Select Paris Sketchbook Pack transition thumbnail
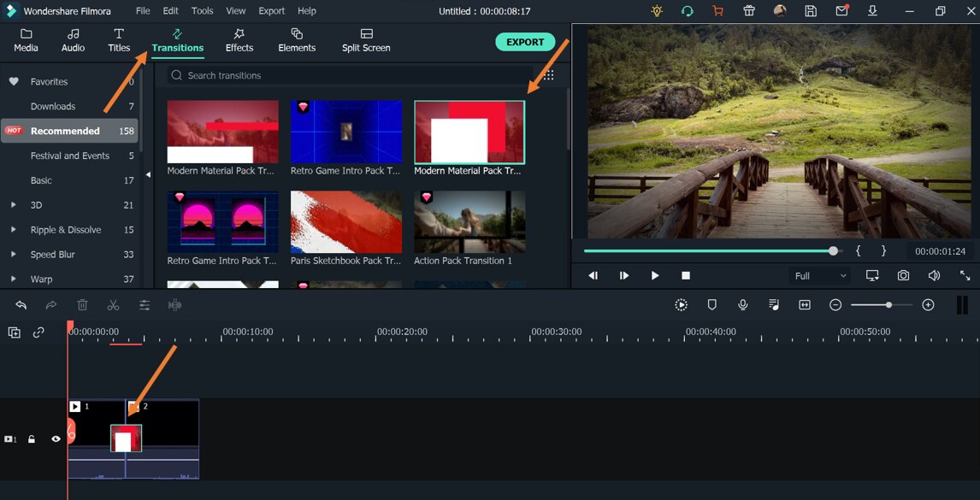The width and height of the screenshot is (980, 500). pos(346,222)
